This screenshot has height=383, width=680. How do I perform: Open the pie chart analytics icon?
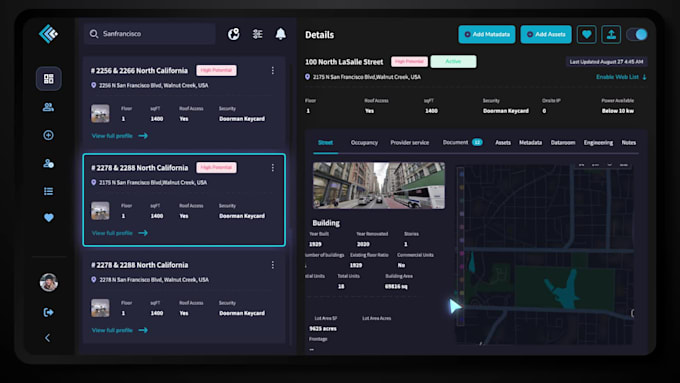234,34
